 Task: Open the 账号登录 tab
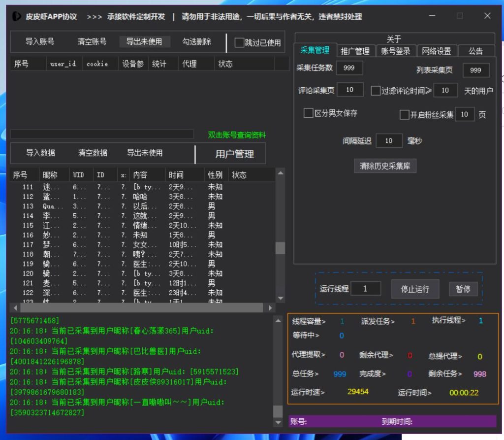coord(396,51)
